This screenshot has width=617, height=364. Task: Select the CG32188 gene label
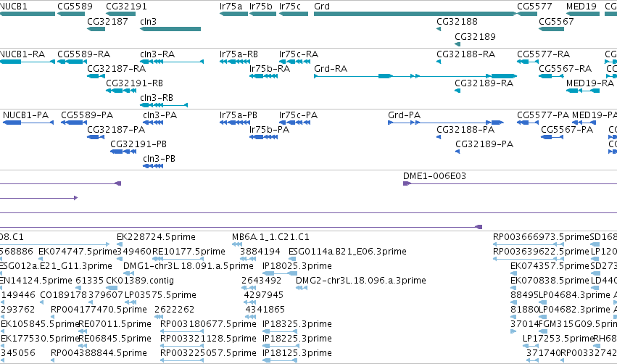tap(457, 21)
